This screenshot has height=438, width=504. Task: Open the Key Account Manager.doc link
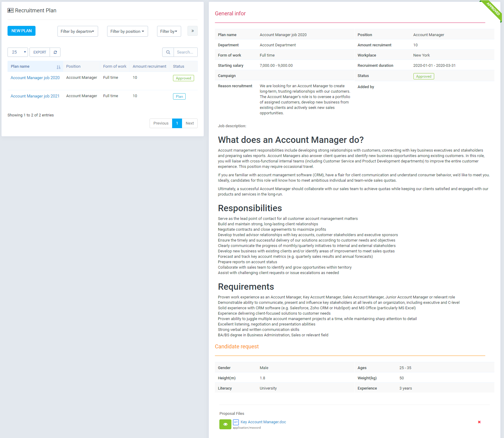[x=263, y=422]
